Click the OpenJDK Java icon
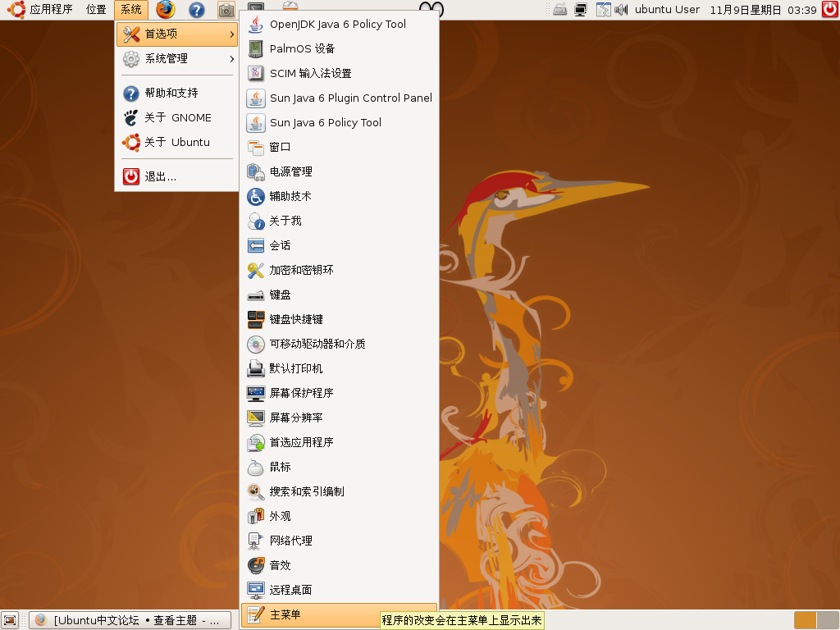Viewport: 840px width, 630px height. (256, 24)
